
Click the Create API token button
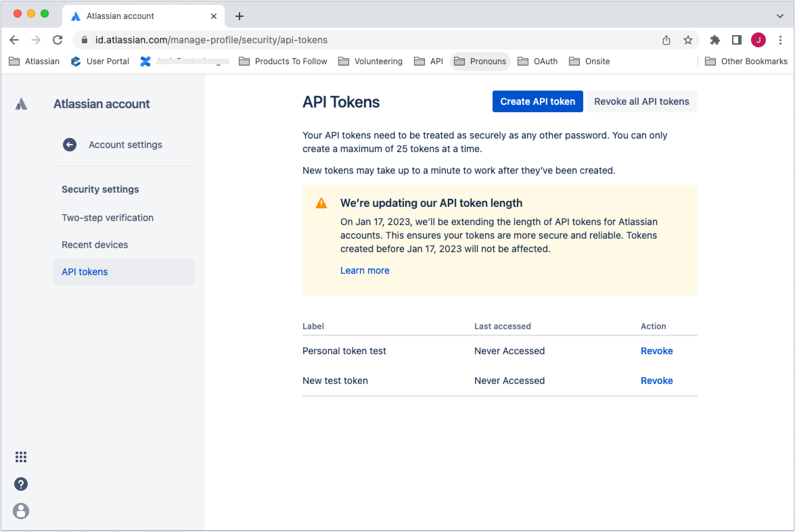pos(537,101)
